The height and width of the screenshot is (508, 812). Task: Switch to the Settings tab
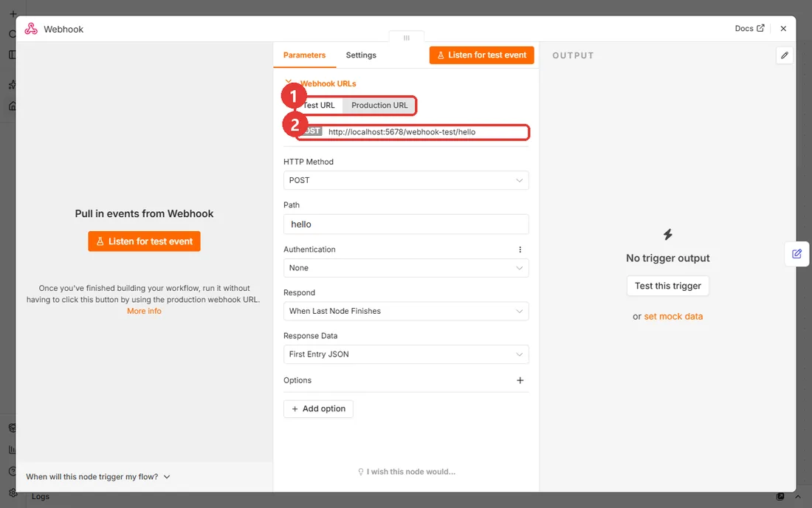(361, 55)
